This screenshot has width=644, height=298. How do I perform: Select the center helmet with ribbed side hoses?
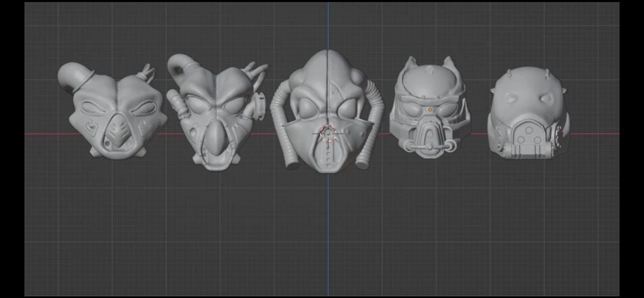328,112
